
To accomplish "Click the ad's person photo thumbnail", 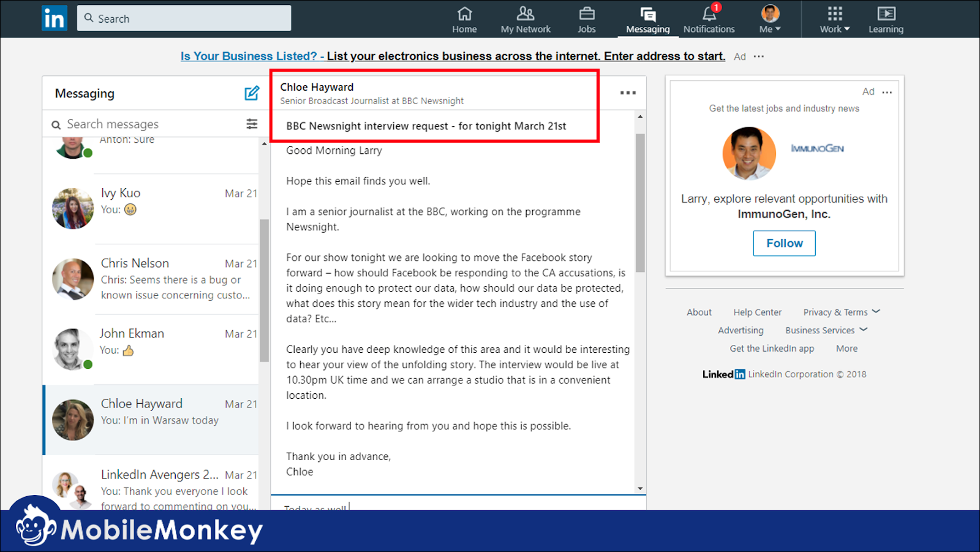I will 749,153.
